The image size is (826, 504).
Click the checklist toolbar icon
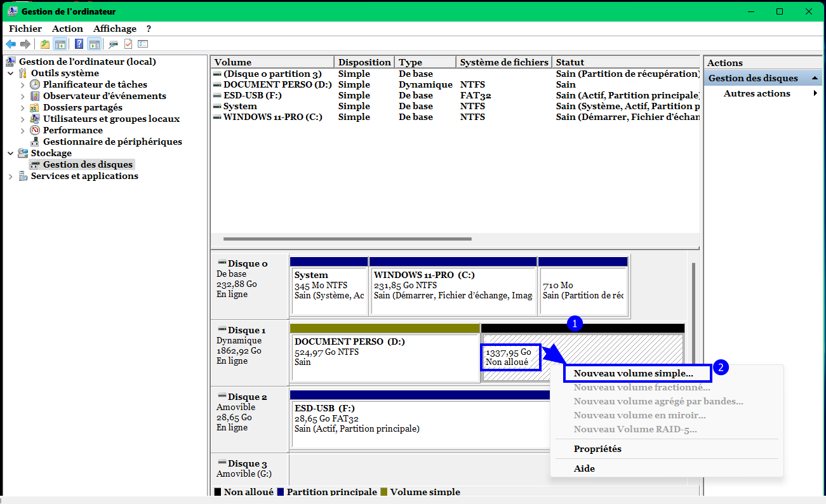(143, 44)
